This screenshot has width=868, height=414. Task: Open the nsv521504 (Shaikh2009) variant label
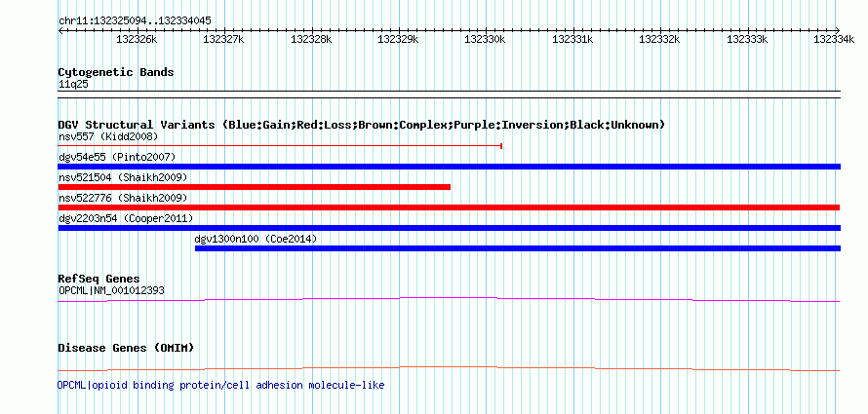pos(123,177)
